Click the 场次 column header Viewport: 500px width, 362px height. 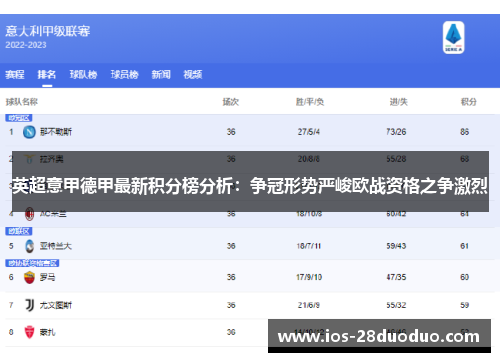[231, 102]
